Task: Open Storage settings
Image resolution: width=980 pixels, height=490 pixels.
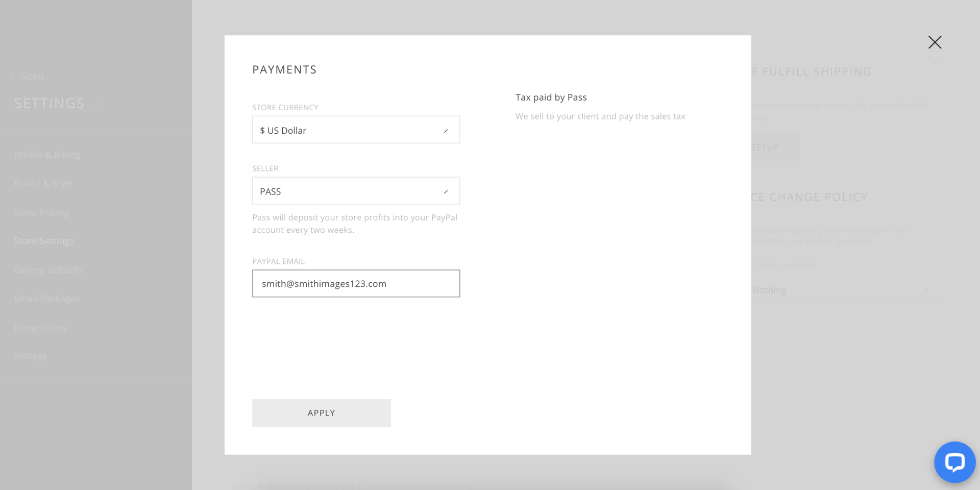Action: coord(31,356)
